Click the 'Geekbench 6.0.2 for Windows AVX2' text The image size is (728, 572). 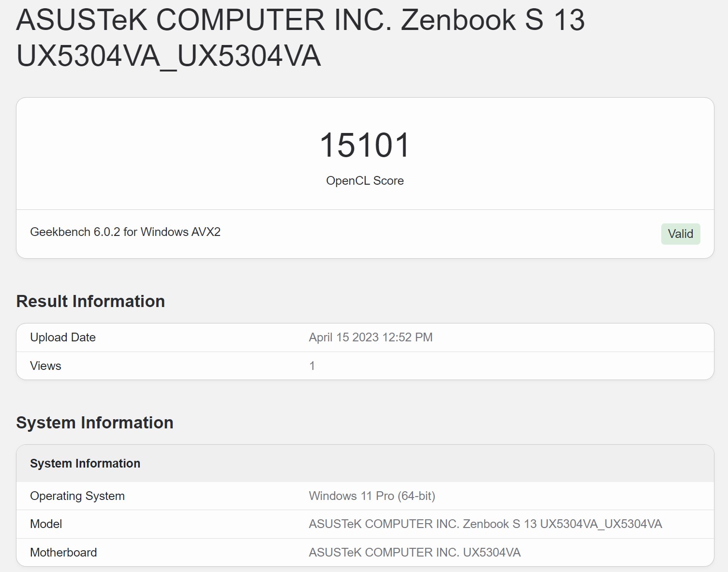click(125, 232)
